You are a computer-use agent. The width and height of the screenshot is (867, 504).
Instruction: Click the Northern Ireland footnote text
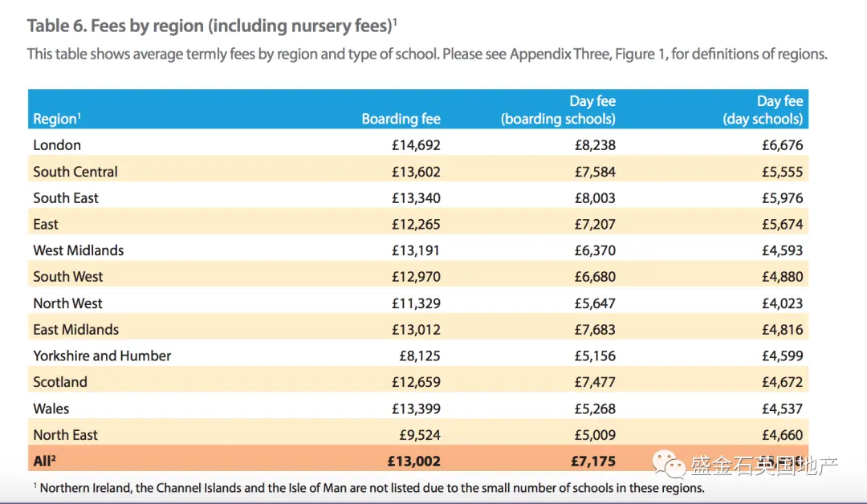click(368, 488)
